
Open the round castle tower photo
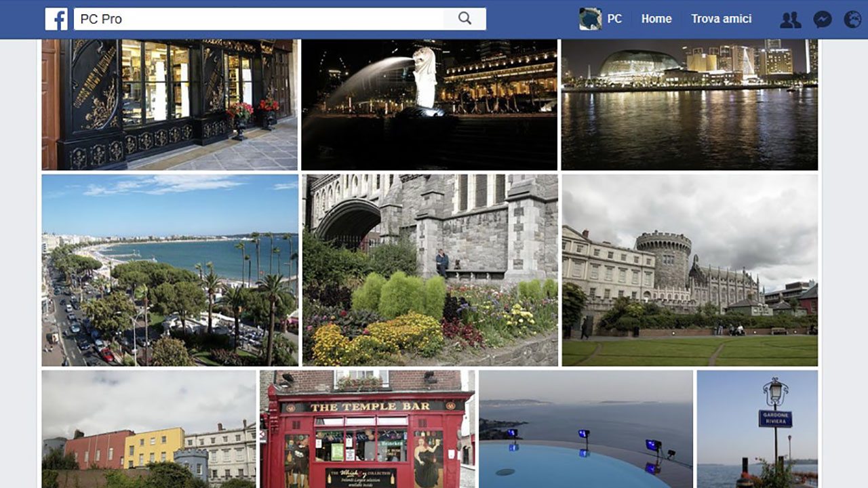pos(690,270)
